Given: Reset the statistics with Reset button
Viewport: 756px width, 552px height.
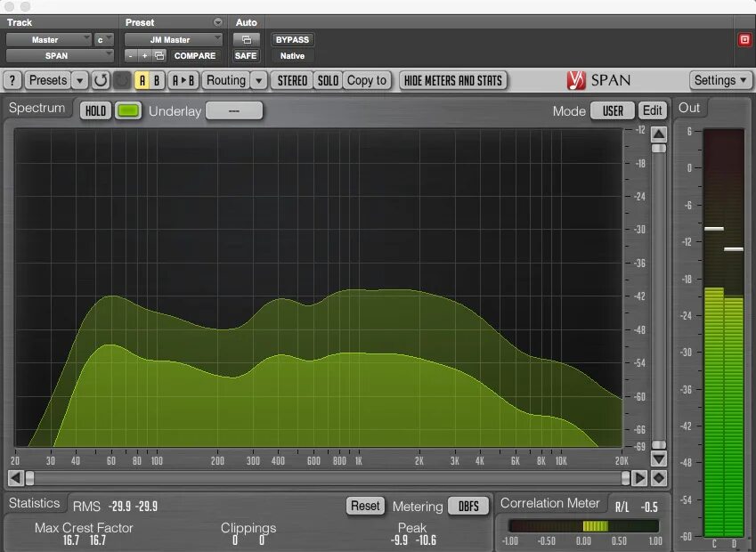Looking at the screenshot, I should click(x=365, y=506).
